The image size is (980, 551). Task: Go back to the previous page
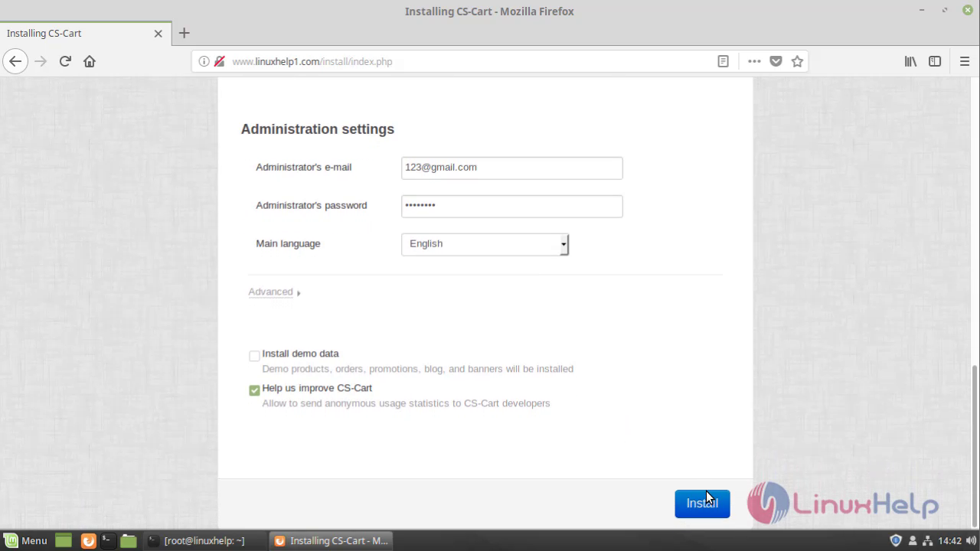(x=15, y=61)
